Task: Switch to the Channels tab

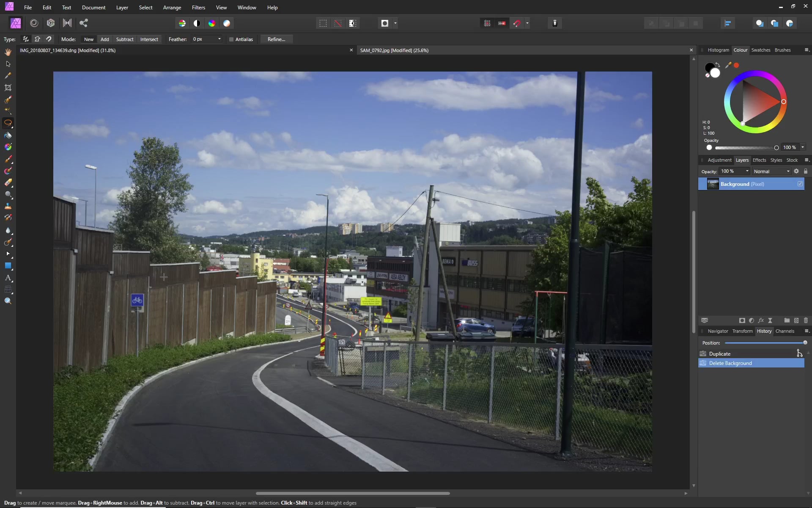Action: [785, 331]
